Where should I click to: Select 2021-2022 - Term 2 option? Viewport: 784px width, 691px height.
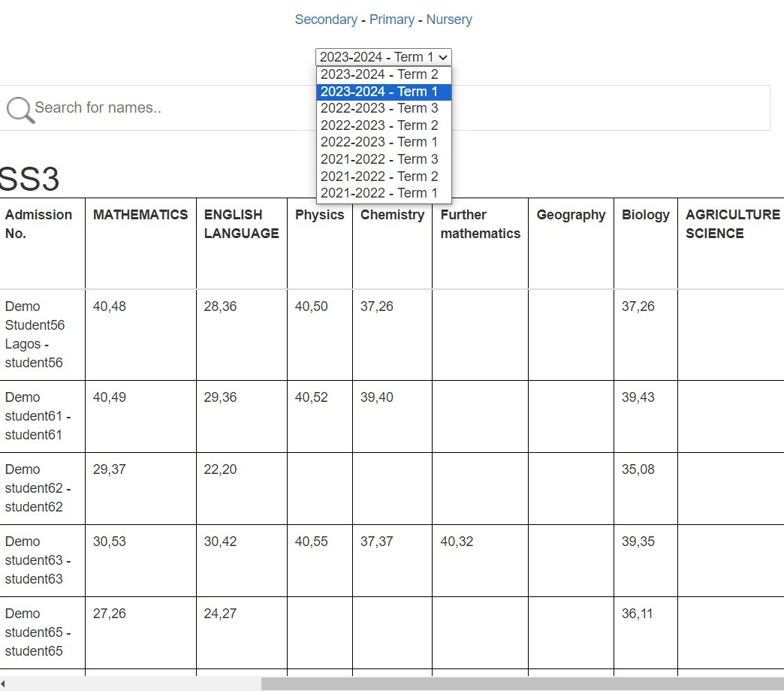coord(379,177)
